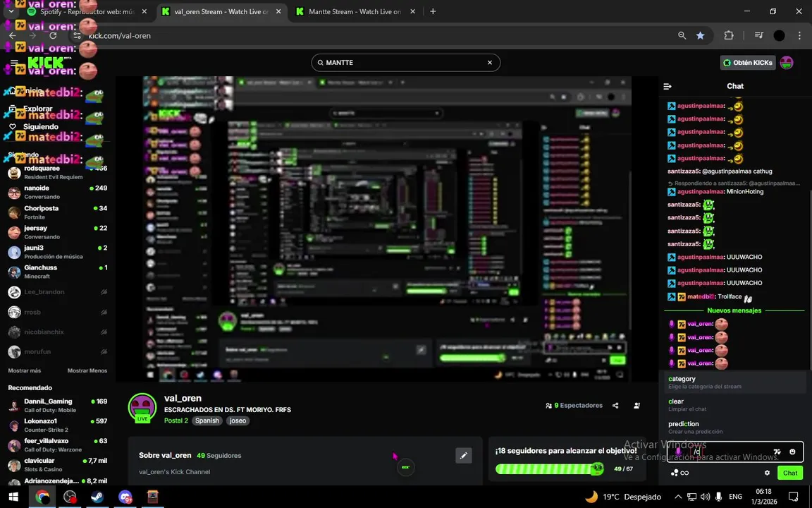Screen dimensions: 812x508
Task: Click the pencil edit icon in Sobre val_oren
Action: (x=464, y=456)
